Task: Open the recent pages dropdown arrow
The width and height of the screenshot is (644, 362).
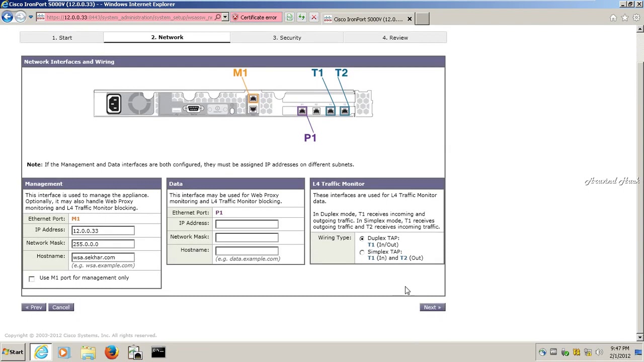Action: pos(31,17)
